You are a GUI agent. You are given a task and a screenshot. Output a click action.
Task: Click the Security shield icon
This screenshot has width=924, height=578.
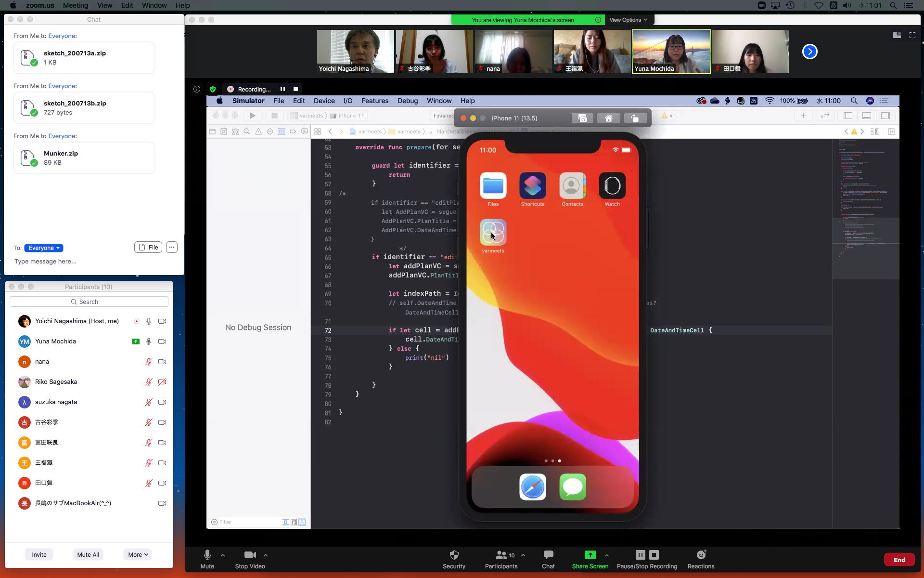[454, 555]
